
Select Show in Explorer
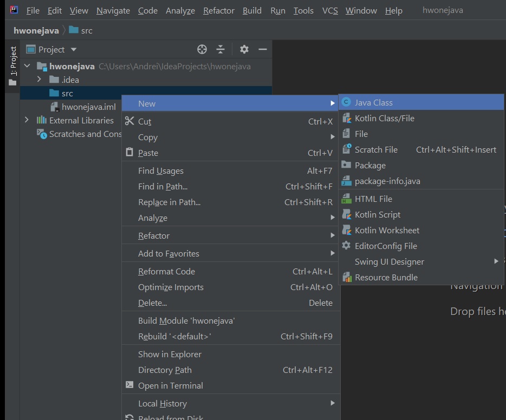pyautogui.click(x=231, y=355)
